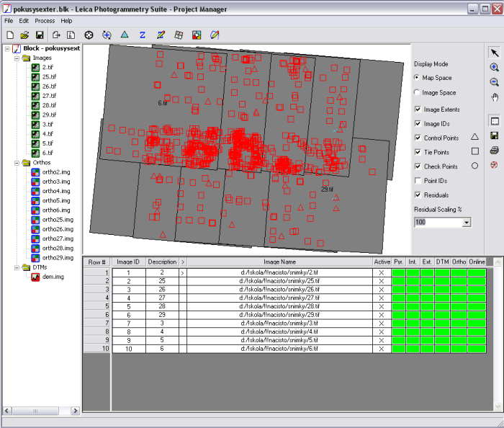Click the Tie Points square symbol
504x428 pixels.
tap(475, 151)
